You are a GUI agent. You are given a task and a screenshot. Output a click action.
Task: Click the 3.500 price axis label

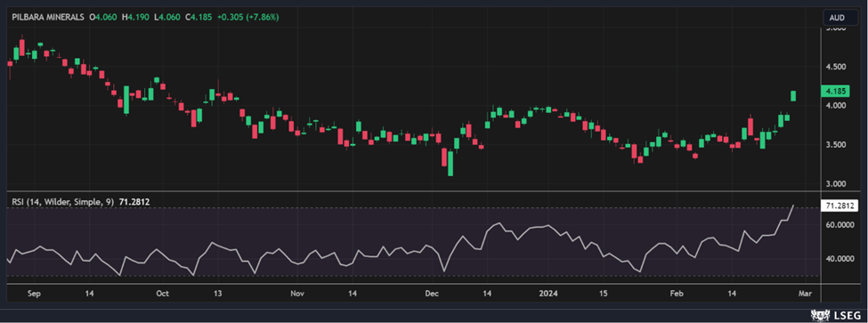coord(835,145)
